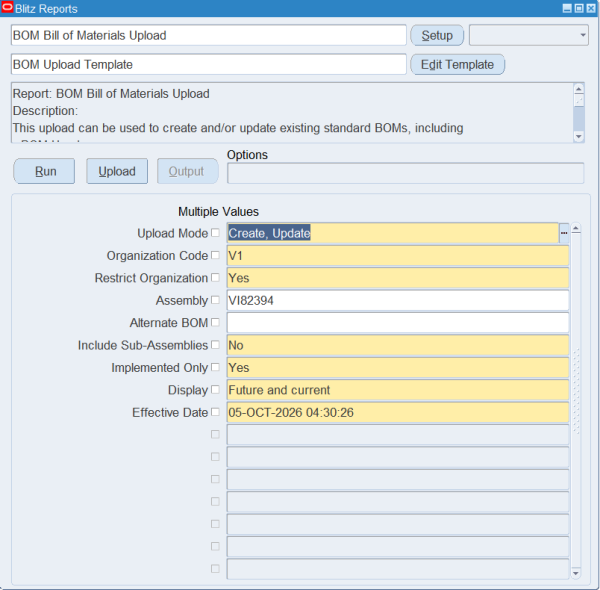600x590 pixels.
Task: Toggle Include Sub-Assemblies multiple values checkbox
Action: tap(215, 345)
